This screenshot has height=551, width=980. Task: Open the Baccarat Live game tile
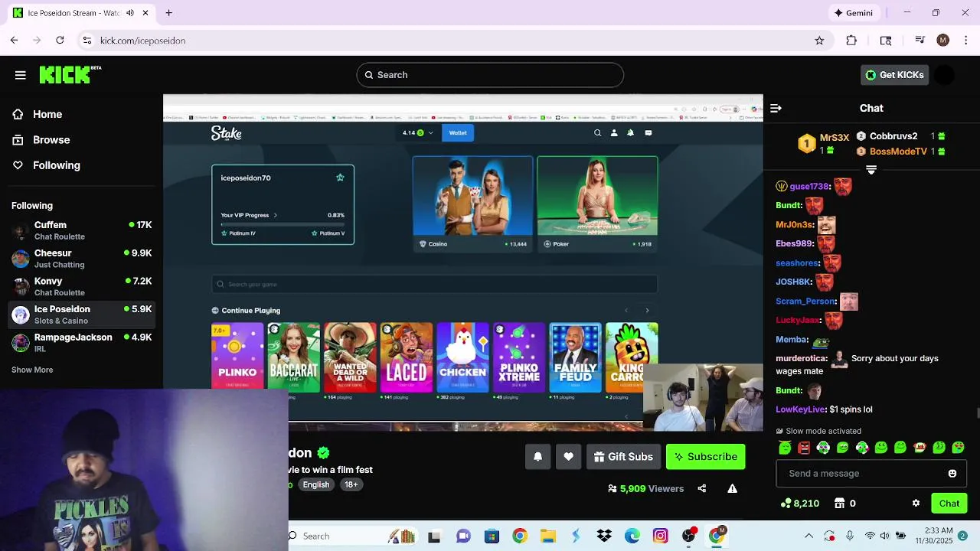[293, 357]
